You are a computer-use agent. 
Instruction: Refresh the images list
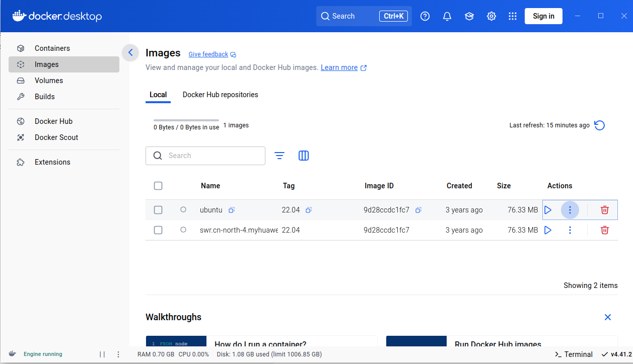(599, 125)
